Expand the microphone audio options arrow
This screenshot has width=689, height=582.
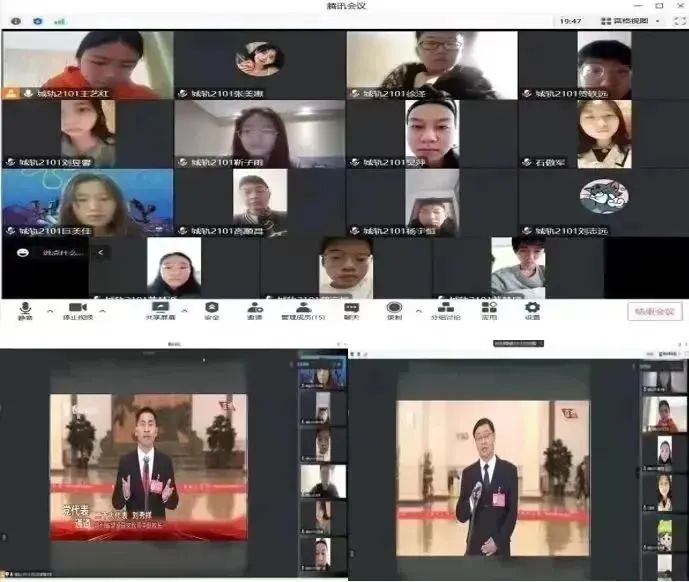(50, 309)
